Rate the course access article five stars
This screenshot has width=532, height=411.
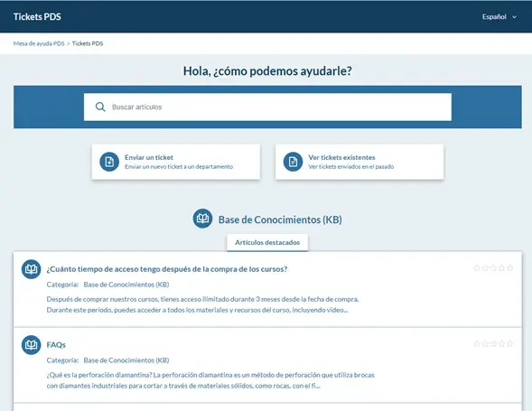[x=510, y=268]
